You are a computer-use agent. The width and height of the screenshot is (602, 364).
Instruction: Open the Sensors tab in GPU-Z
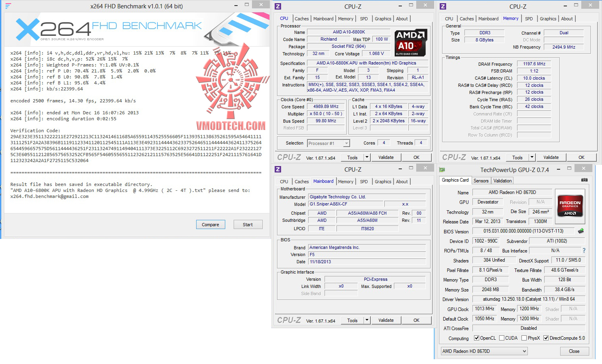click(481, 181)
